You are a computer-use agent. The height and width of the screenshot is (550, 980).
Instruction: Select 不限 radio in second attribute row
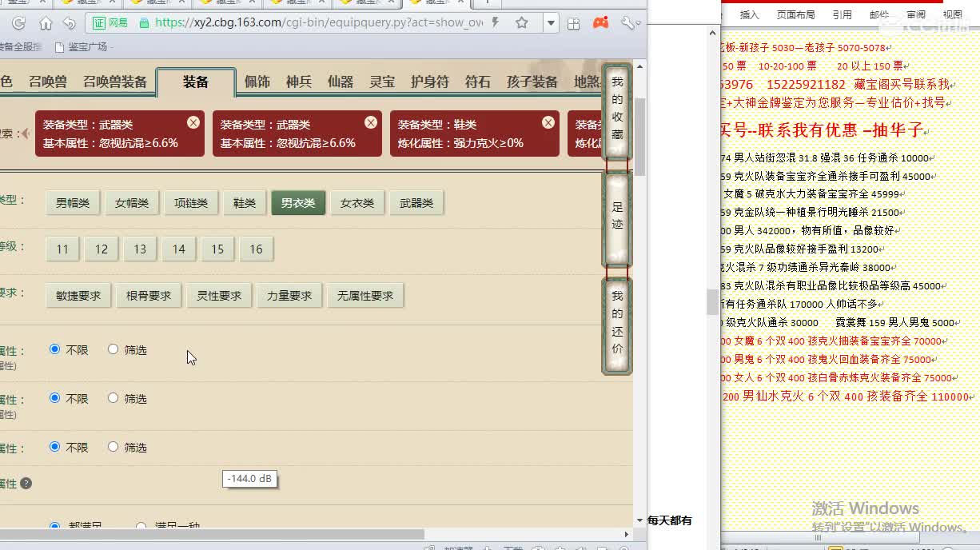click(x=55, y=398)
